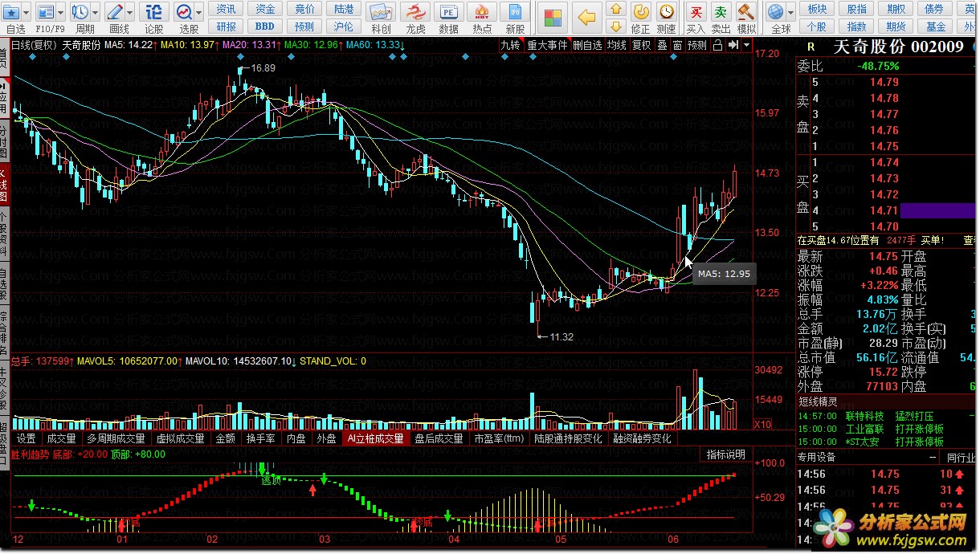Click the 卖出 sell icon

coord(721,12)
